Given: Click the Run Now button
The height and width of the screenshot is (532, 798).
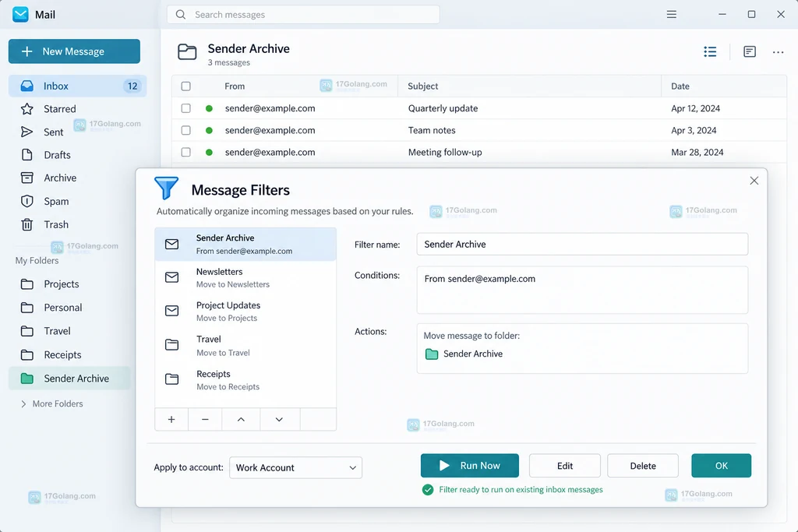Looking at the screenshot, I should tap(470, 465).
